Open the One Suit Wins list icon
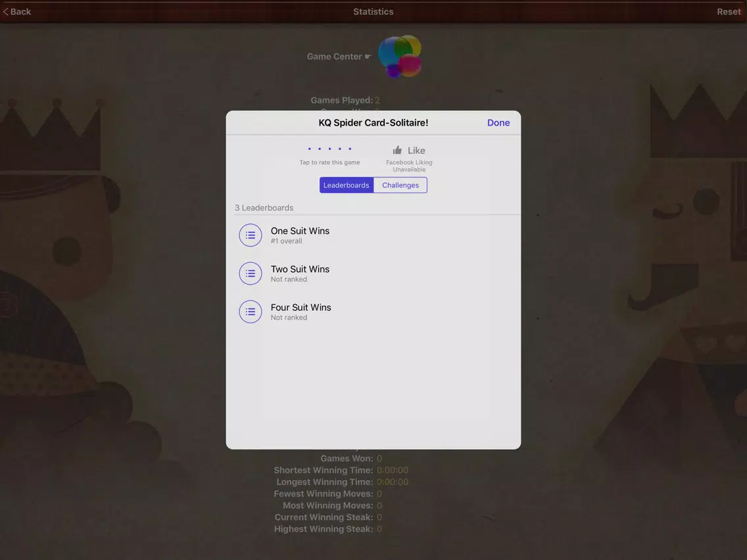This screenshot has height=560, width=747. [250, 235]
